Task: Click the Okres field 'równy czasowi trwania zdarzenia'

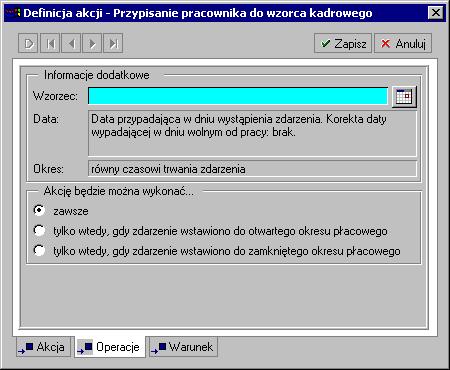Action: [252, 169]
